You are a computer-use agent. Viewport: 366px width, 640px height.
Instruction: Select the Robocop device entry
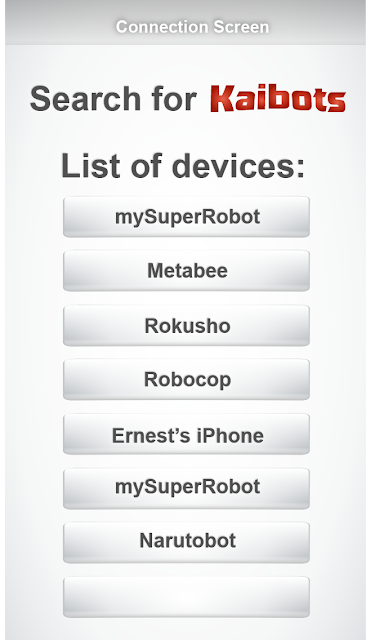click(186, 380)
